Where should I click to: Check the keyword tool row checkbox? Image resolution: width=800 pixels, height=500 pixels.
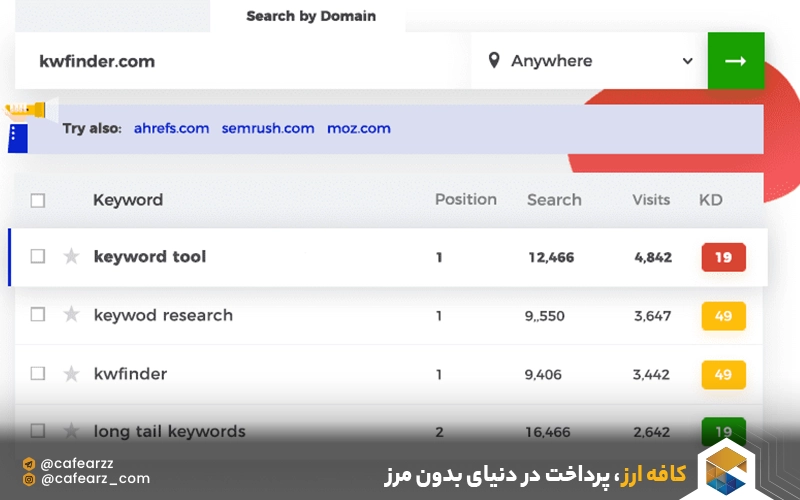(38, 256)
